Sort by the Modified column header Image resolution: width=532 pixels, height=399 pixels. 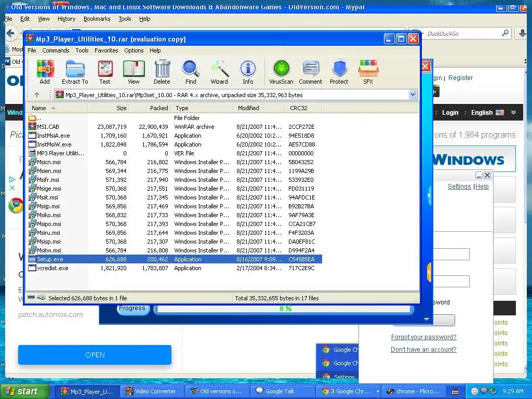click(x=259, y=108)
